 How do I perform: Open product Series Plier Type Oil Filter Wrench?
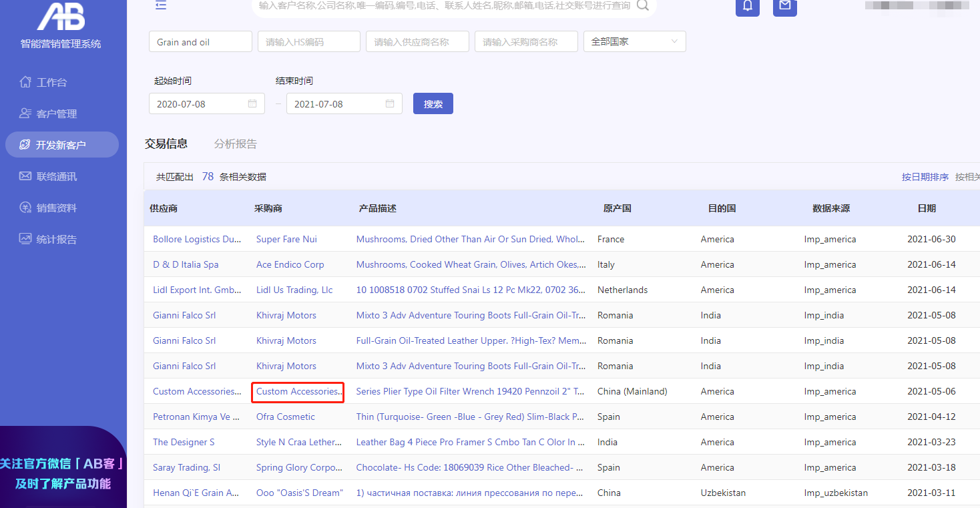[471, 391]
